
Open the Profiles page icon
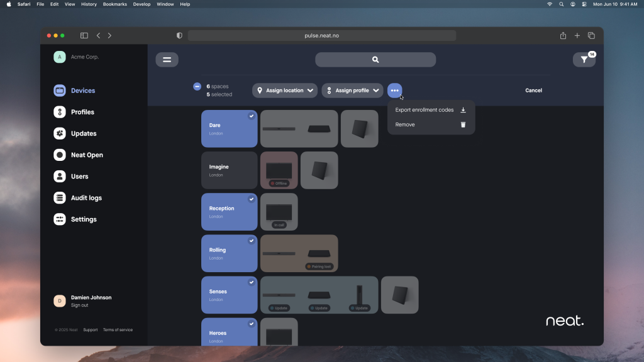coord(60,112)
